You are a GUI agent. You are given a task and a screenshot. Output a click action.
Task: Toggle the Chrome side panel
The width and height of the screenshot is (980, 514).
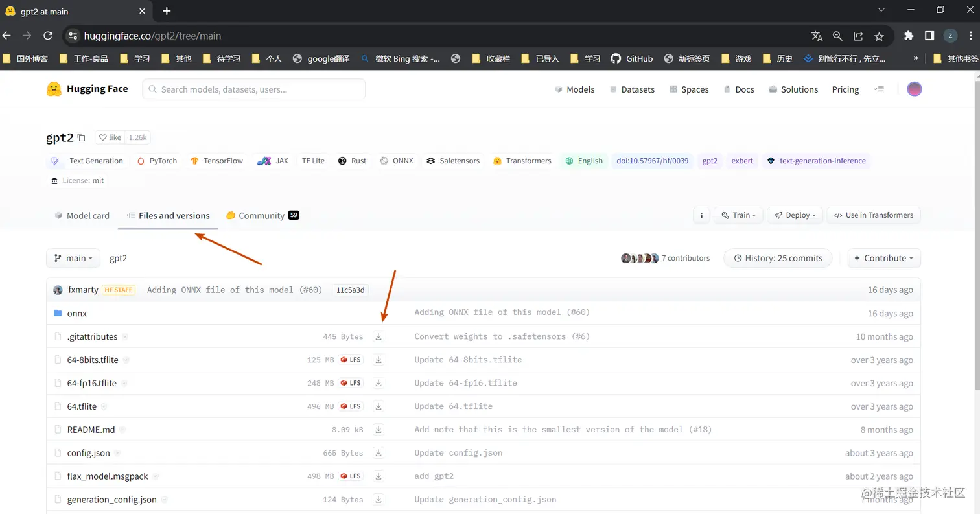(x=929, y=36)
